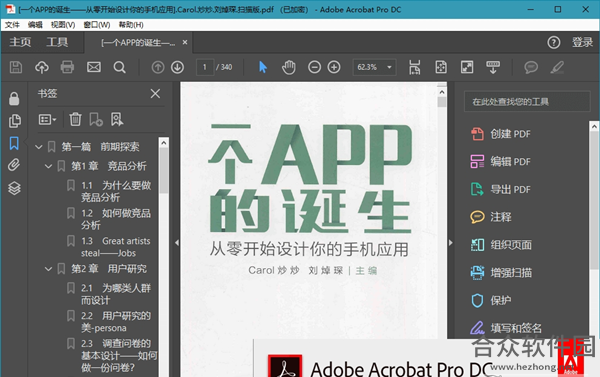Switch to the 工具 tab
600x377 pixels.
57,42
